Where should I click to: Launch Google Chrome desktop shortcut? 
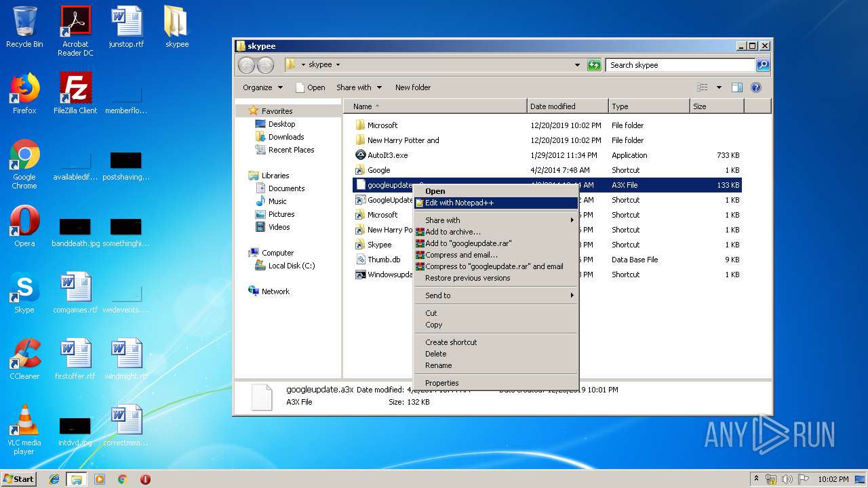coord(24,165)
